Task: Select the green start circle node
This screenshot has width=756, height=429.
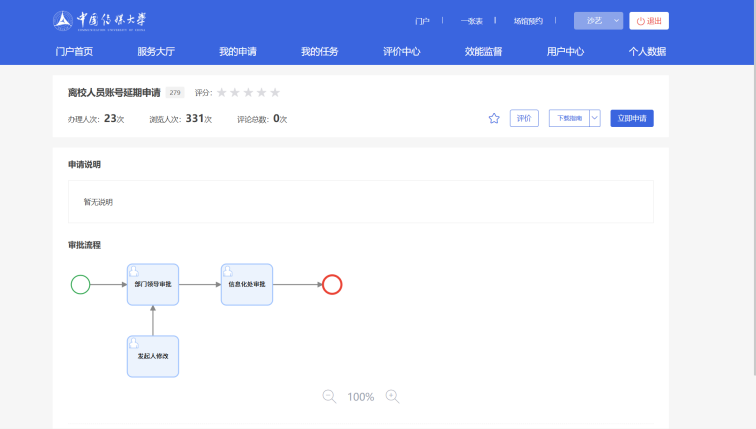Action: pos(81,284)
